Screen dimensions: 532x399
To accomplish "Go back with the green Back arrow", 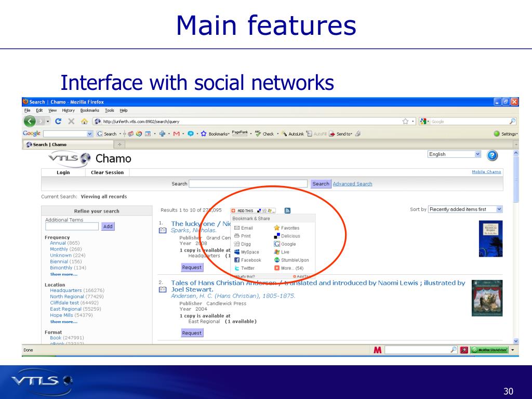I will click(x=30, y=121).
